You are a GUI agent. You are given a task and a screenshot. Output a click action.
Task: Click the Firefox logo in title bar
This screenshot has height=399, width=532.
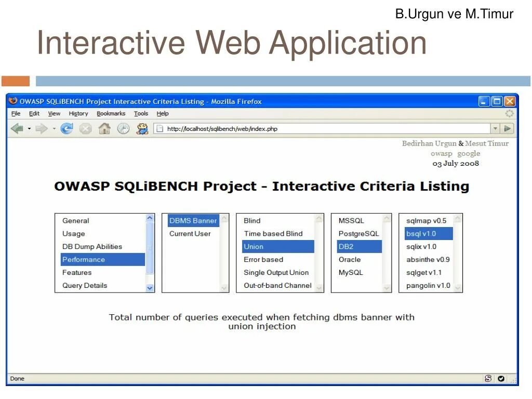pyautogui.click(x=13, y=101)
